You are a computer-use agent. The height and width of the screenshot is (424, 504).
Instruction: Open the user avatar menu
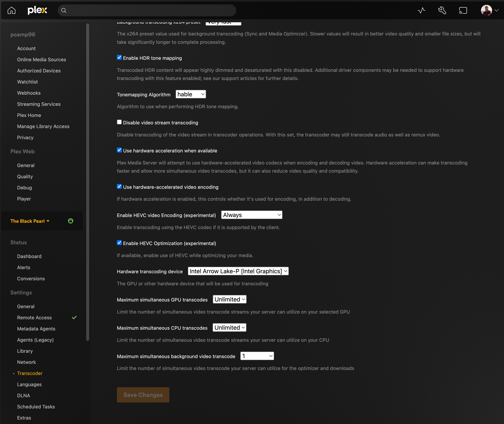(486, 11)
